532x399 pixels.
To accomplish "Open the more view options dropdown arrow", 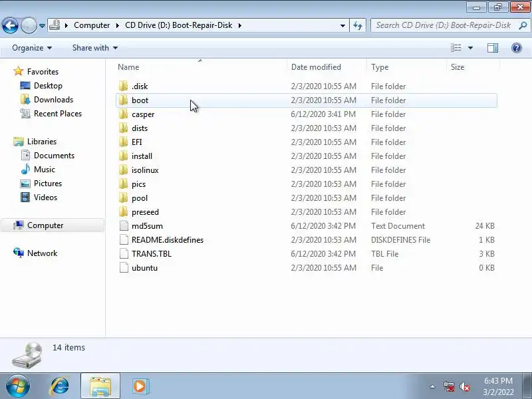I will tap(470, 48).
